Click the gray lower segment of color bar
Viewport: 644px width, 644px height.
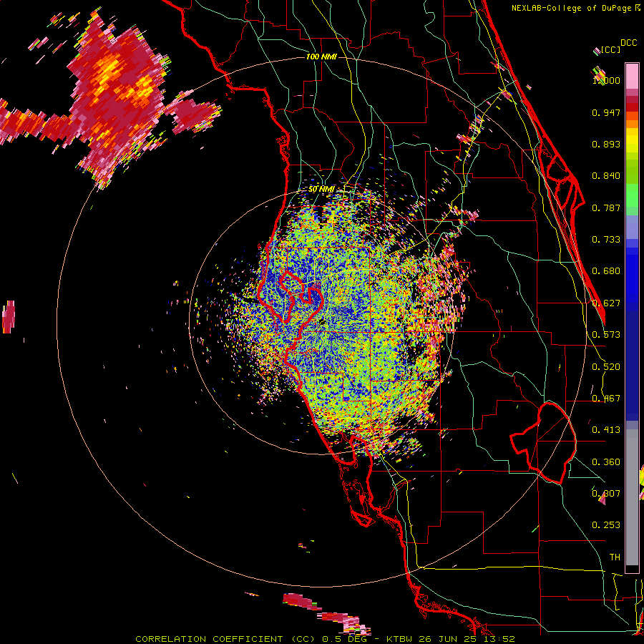(632, 497)
